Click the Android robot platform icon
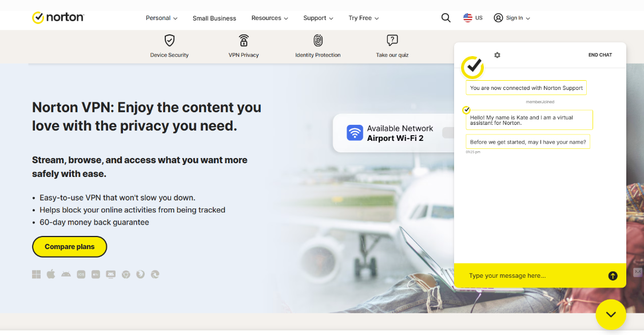Viewport: 644px width, 335px height. tap(66, 274)
